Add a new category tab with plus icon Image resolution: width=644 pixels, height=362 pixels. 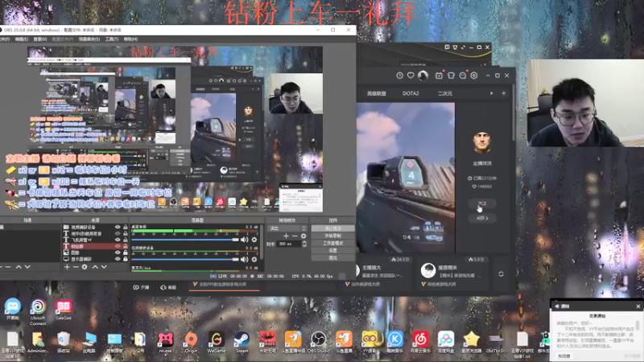click(504, 93)
